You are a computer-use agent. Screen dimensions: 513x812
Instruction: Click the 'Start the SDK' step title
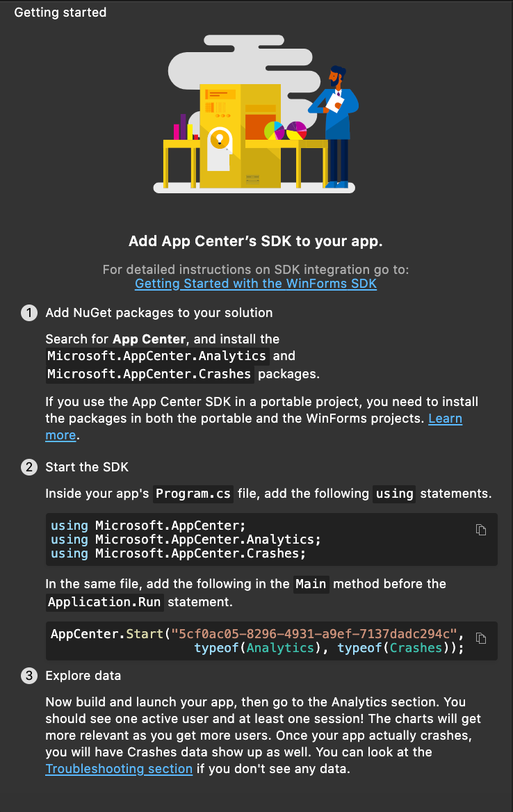pyautogui.click(x=87, y=467)
